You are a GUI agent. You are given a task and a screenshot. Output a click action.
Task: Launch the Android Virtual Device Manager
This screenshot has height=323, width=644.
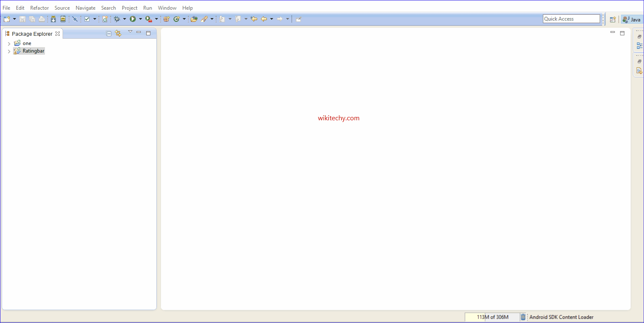63,19
